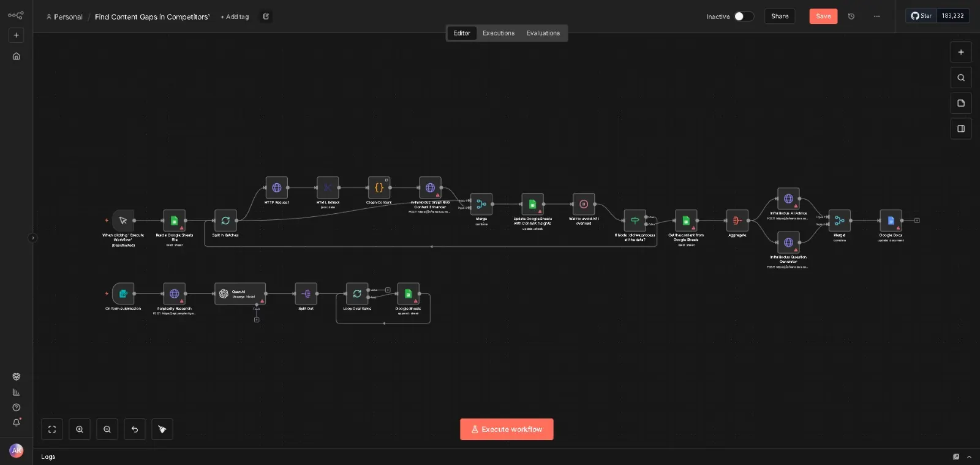The width and height of the screenshot is (980, 465).
Task: Select the Split In Batches node
Action: pos(225,221)
